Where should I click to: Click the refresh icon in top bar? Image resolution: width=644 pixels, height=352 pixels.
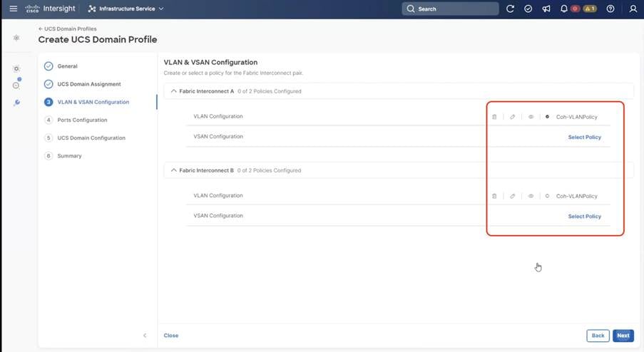point(510,9)
